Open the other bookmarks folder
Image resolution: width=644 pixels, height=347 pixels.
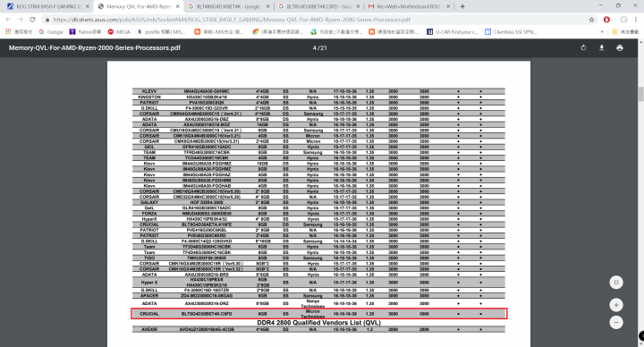(625, 31)
